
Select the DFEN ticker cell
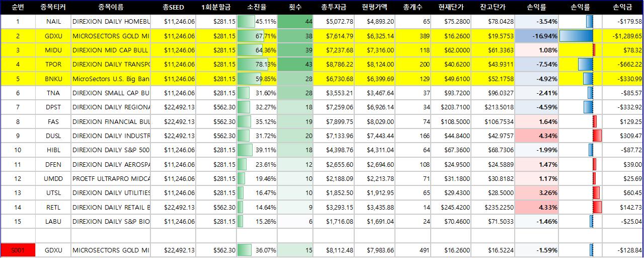pos(53,164)
